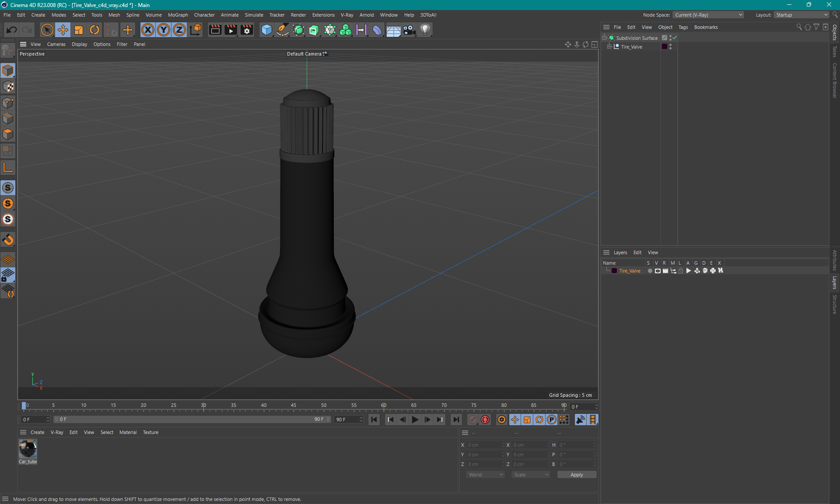Click the Locked Workplane icon
The height and width of the screenshot is (504, 840).
[x=8, y=275]
